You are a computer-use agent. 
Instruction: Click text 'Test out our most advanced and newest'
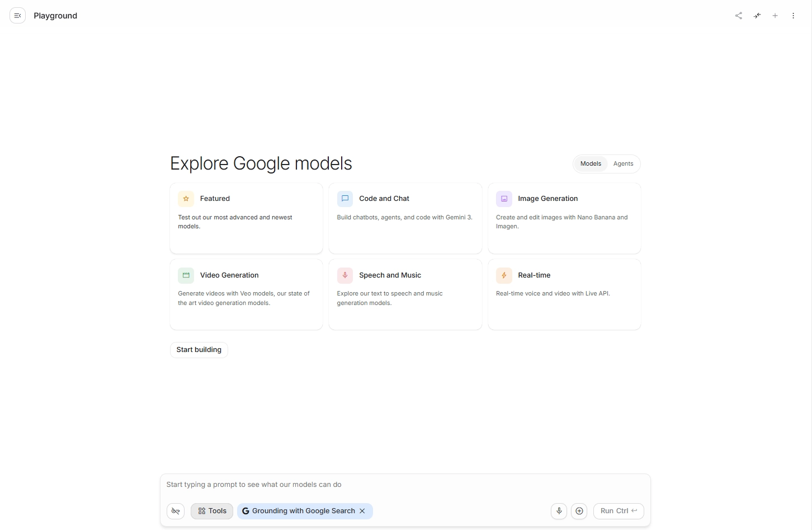tap(235, 217)
